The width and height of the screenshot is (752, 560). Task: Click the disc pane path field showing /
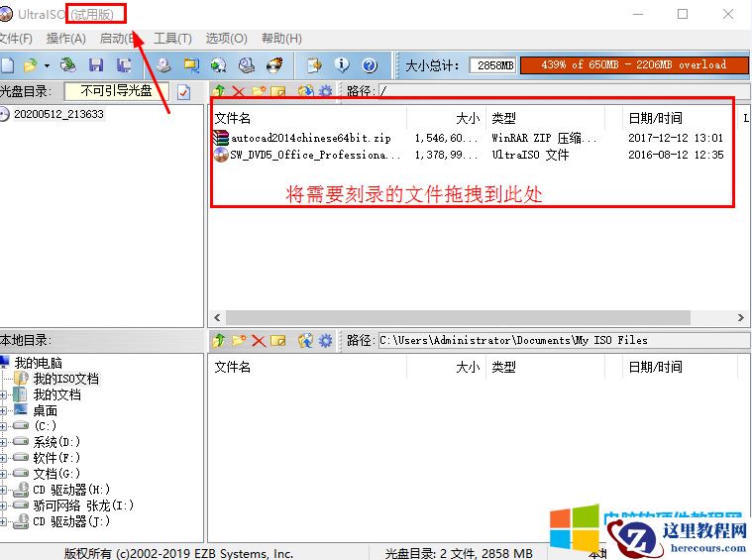(564, 91)
